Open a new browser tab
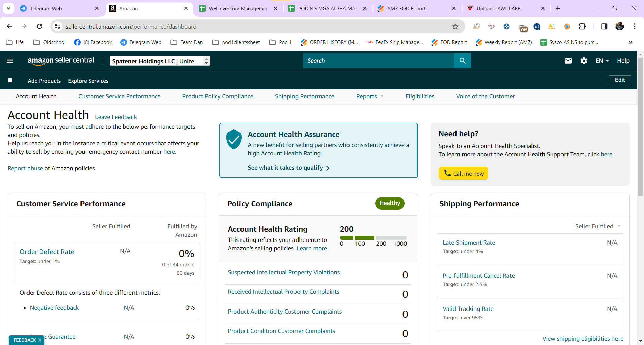Viewport: 644px width, 345px height. 558,8
